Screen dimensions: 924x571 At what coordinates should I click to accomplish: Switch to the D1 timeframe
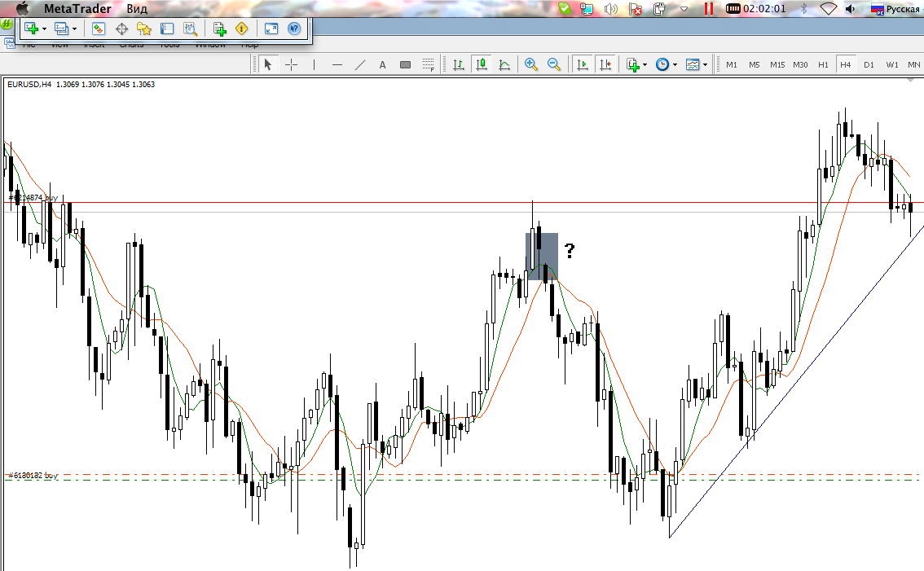coord(869,65)
